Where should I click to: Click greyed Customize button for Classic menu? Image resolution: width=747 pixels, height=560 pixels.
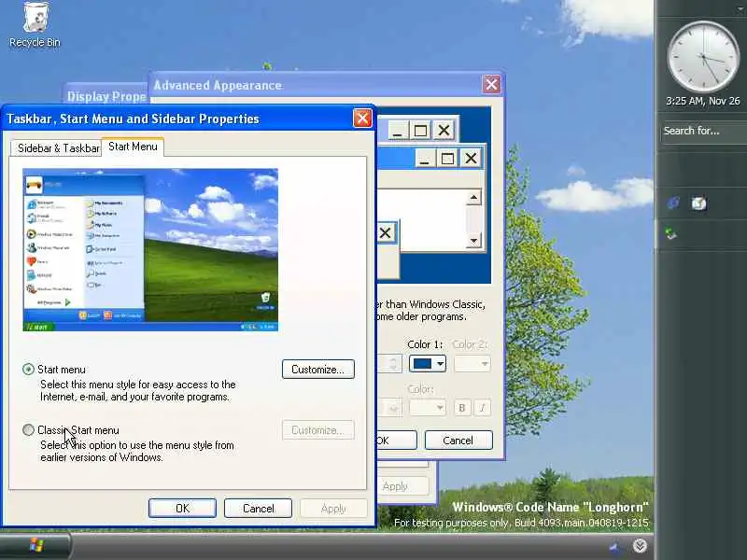[x=318, y=430]
